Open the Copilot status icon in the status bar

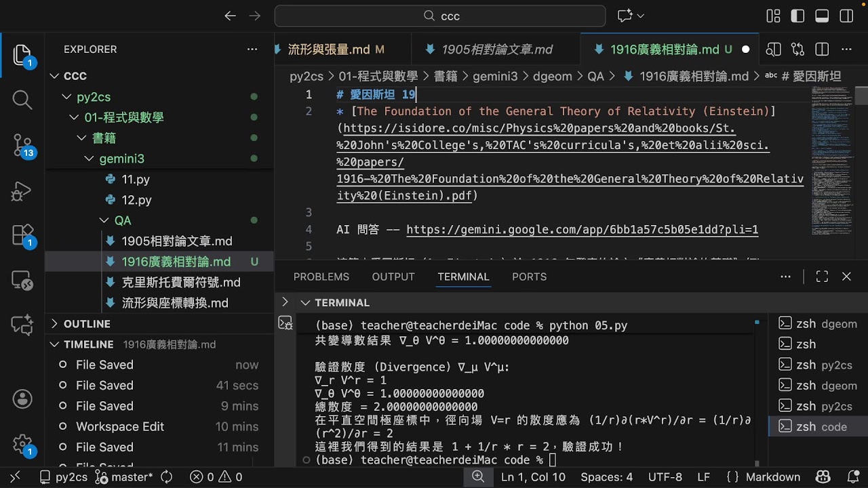pos(823,477)
